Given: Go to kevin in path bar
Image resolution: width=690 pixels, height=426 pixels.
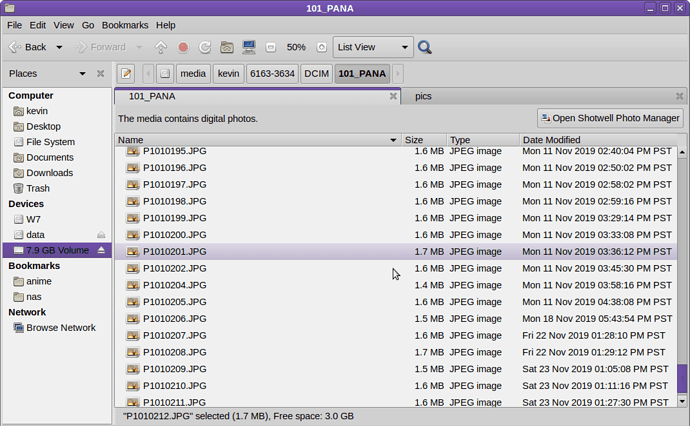Looking at the screenshot, I should (228, 73).
